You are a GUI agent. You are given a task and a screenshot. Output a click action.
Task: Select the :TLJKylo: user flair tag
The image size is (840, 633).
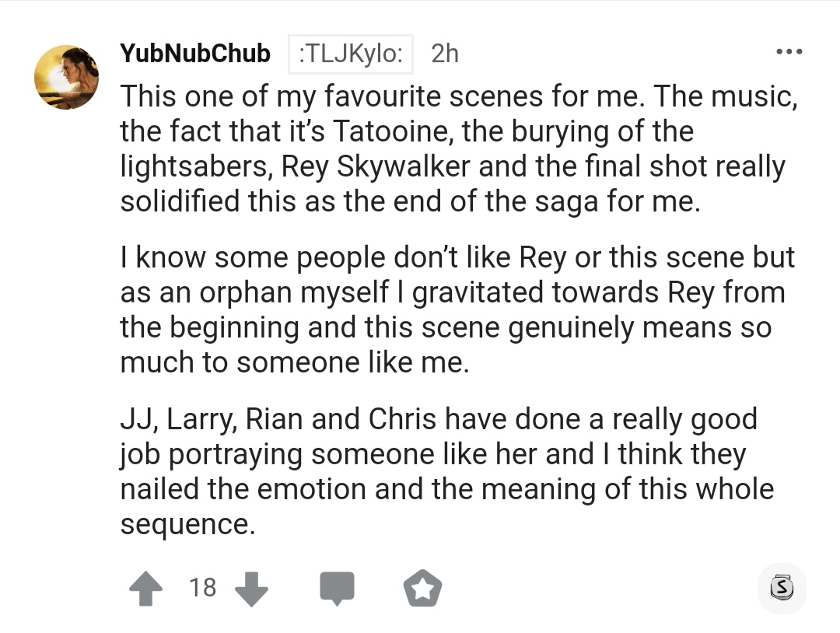[350, 54]
